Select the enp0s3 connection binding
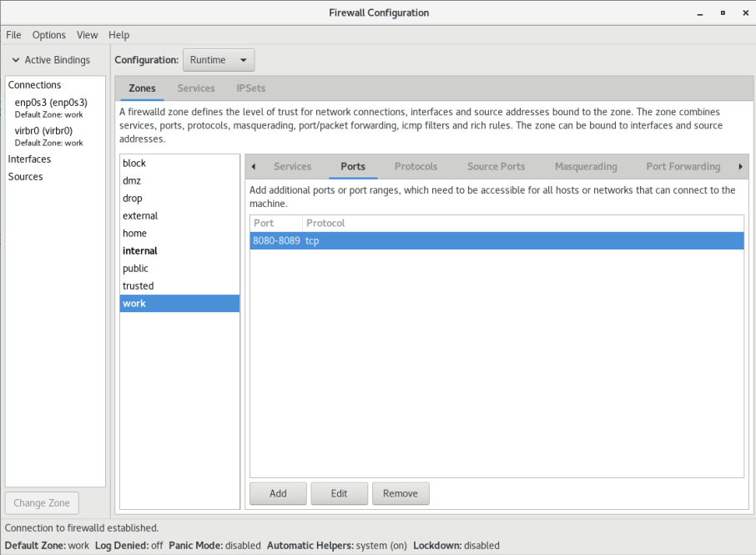The image size is (756, 555). (51, 103)
